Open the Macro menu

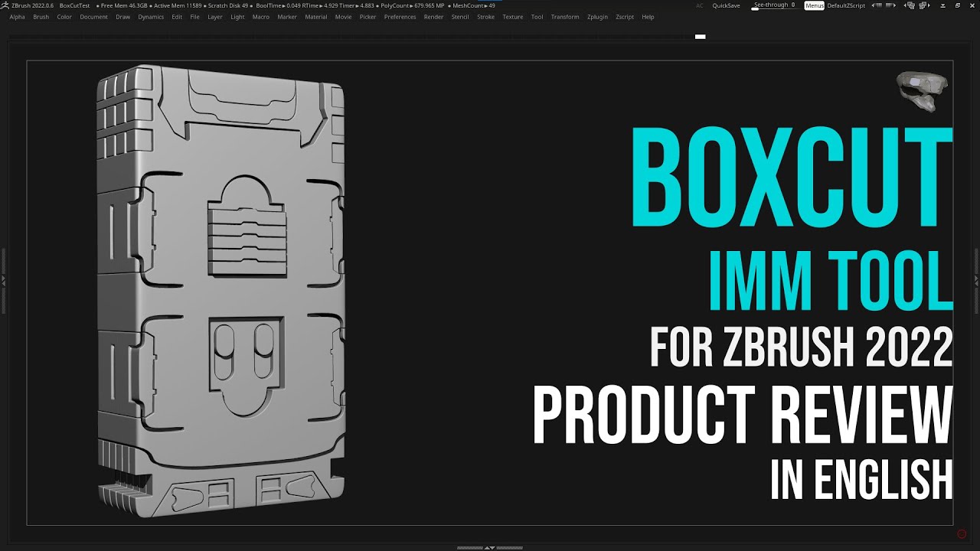261,17
